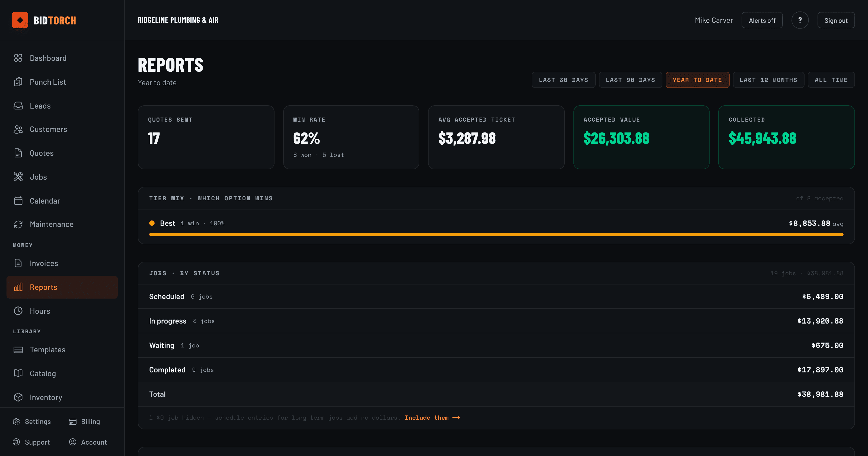This screenshot has width=868, height=456.
Task: Click the Best tier orange progress bar
Action: (x=496, y=235)
